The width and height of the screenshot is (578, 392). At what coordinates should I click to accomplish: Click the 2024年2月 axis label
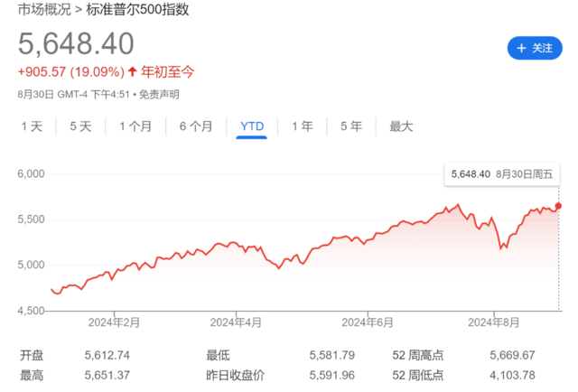click(114, 322)
